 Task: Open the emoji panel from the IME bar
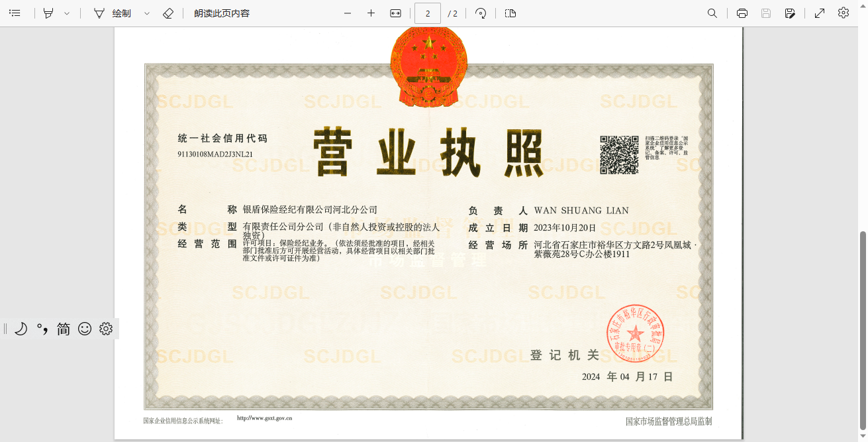pos(85,329)
